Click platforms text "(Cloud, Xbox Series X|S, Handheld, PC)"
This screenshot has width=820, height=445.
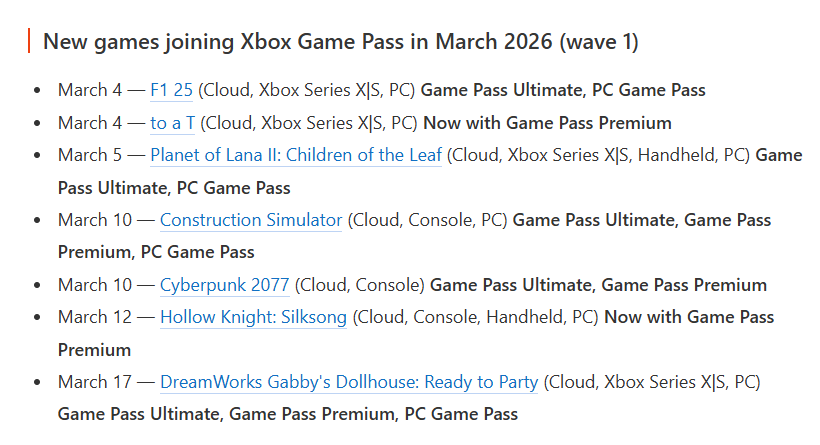[598, 155]
